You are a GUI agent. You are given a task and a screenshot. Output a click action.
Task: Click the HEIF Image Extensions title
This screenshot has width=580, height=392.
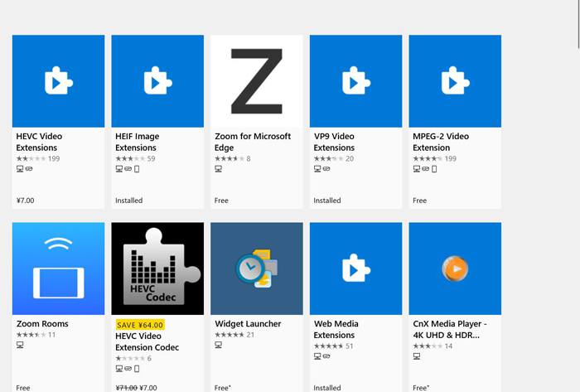click(x=138, y=142)
